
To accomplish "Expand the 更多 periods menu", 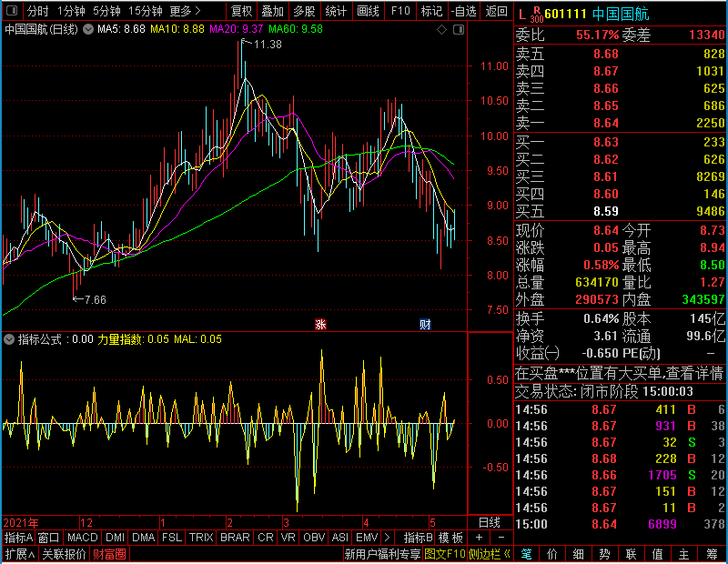I will (x=185, y=11).
